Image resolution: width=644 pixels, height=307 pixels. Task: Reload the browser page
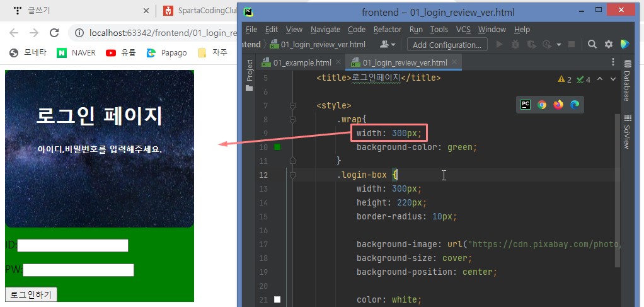54,33
